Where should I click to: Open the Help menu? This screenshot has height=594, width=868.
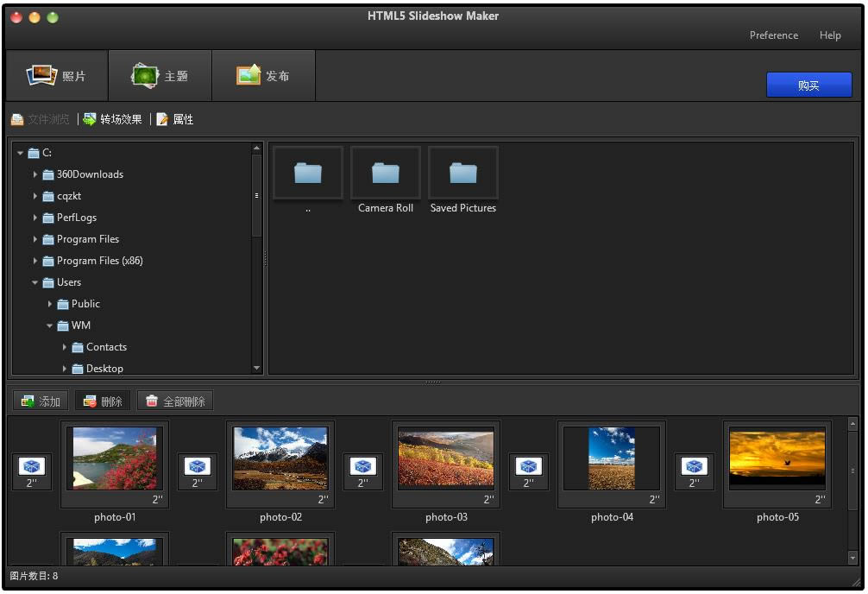[830, 35]
